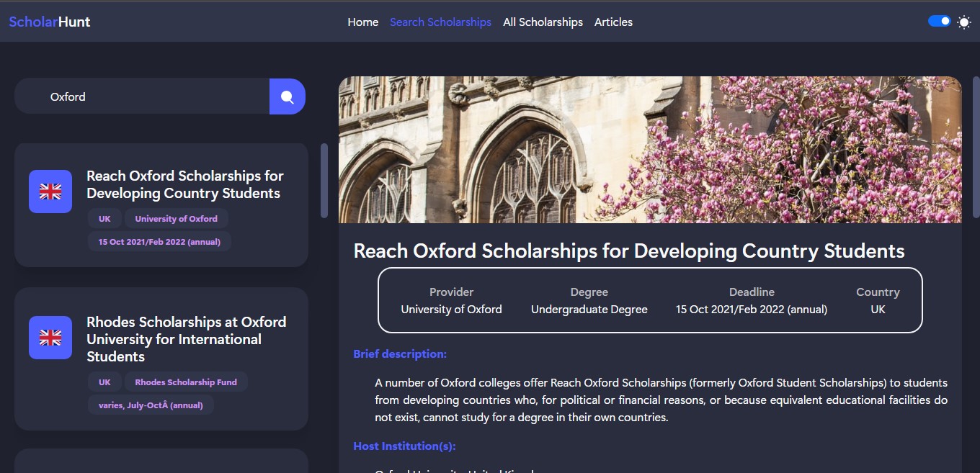980x473 pixels.
Task: Click Country value UK in info box
Action: click(878, 310)
